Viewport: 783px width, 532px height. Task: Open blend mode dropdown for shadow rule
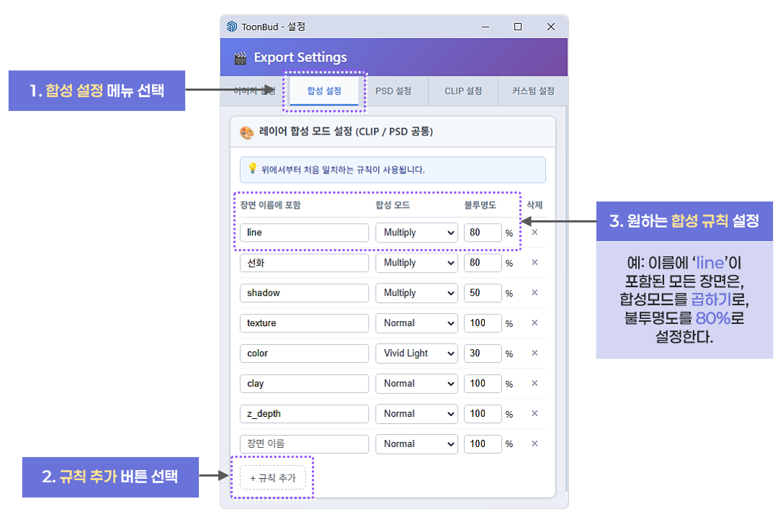pos(417,293)
